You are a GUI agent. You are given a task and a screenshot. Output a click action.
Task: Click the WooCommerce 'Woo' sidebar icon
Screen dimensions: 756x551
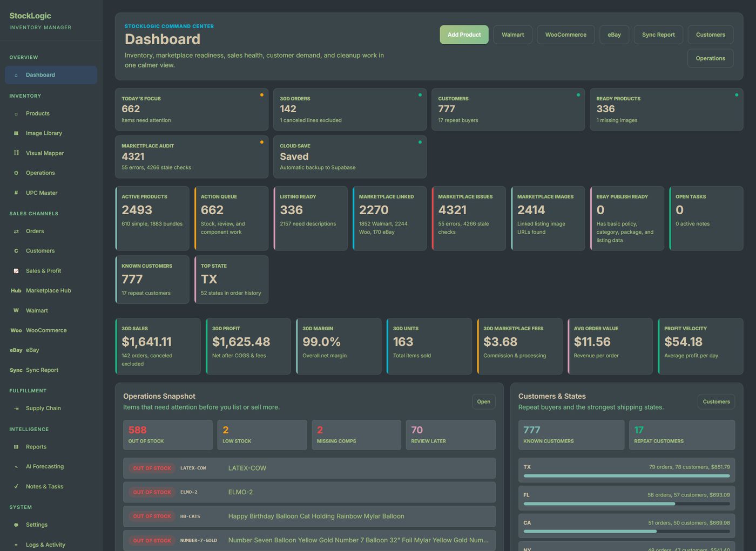pos(16,330)
